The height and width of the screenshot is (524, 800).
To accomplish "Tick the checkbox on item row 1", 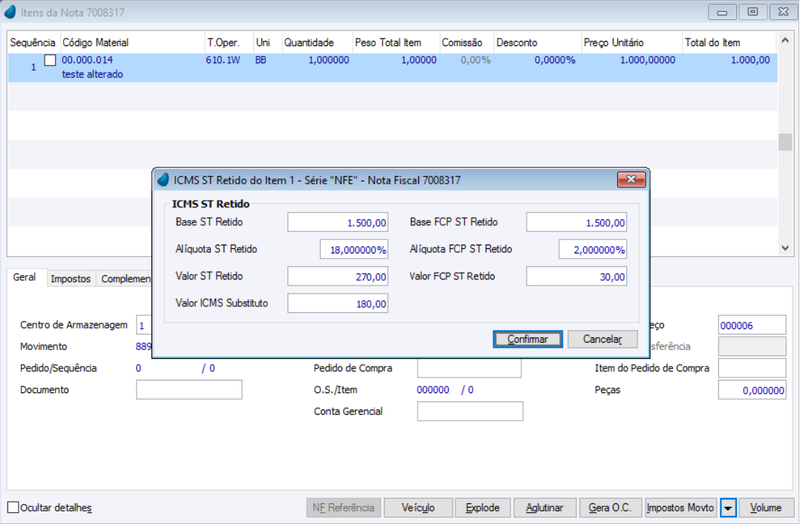I will (50, 60).
